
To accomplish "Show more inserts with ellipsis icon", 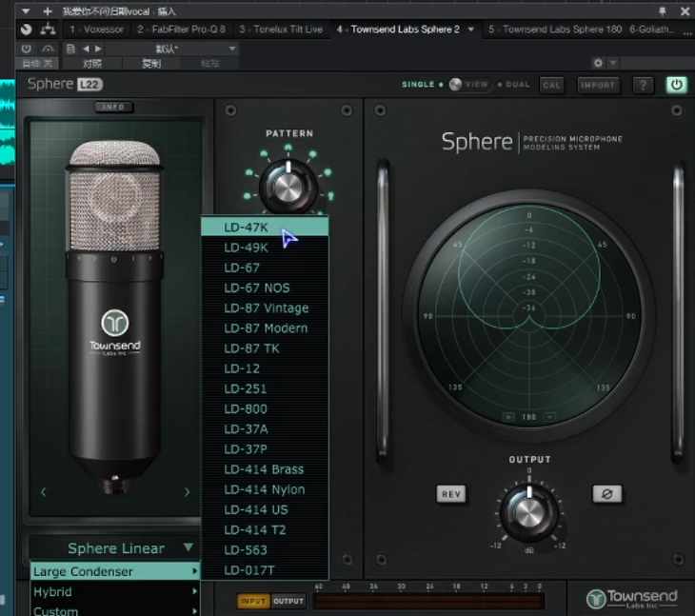I will [687, 31].
